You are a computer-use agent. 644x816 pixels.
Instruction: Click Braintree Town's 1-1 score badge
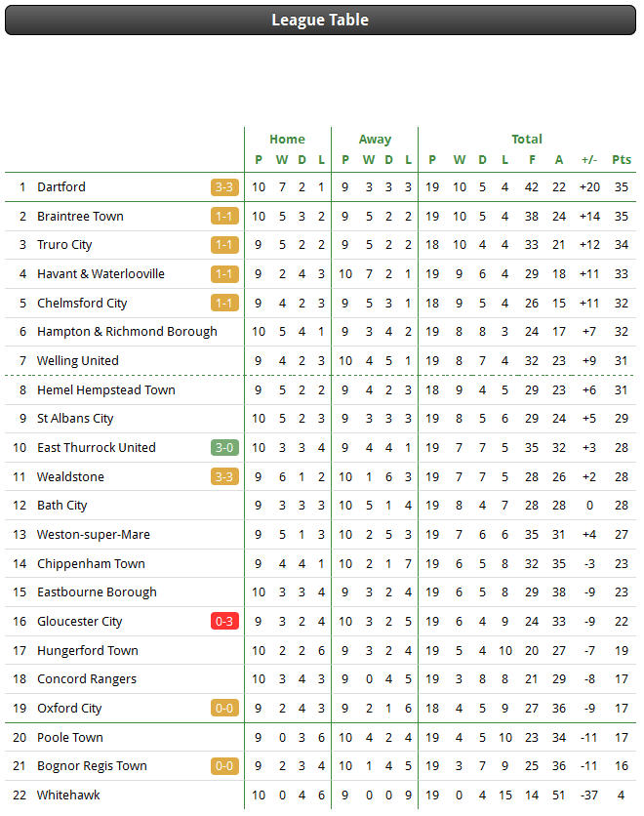224,216
